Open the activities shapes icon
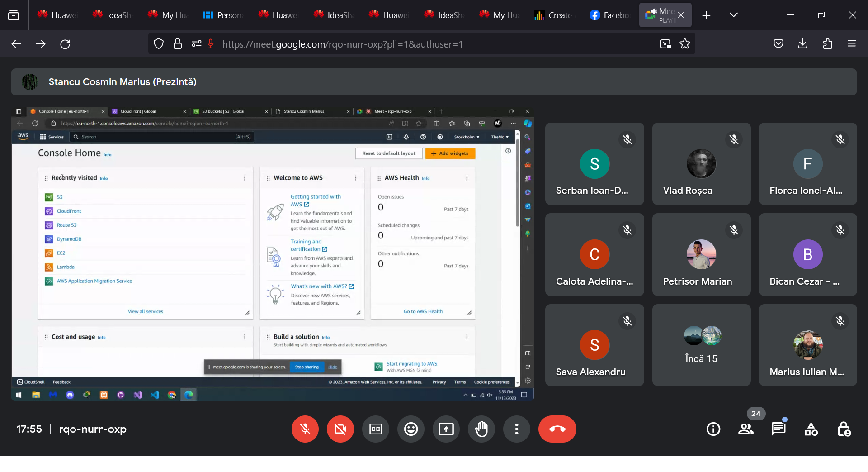This screenshot has width=868, height=472. point(811,429)
